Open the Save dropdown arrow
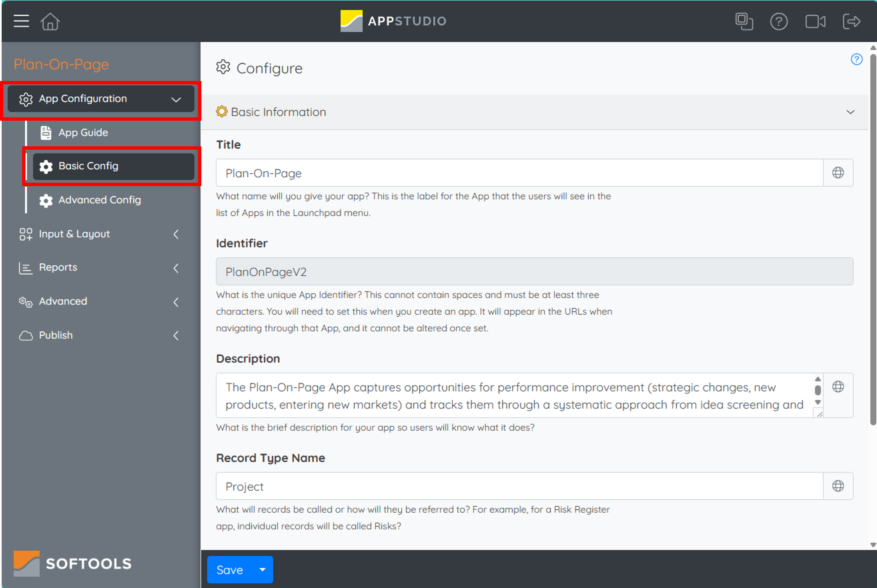The width and height of the screenshot is (877, 588). point(263,570)
